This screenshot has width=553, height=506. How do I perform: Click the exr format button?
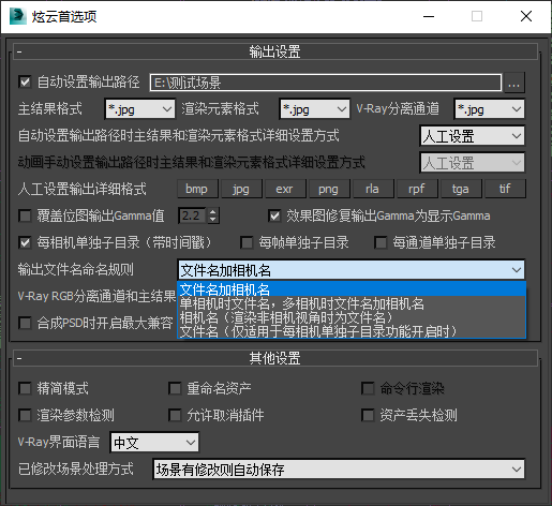285,189
